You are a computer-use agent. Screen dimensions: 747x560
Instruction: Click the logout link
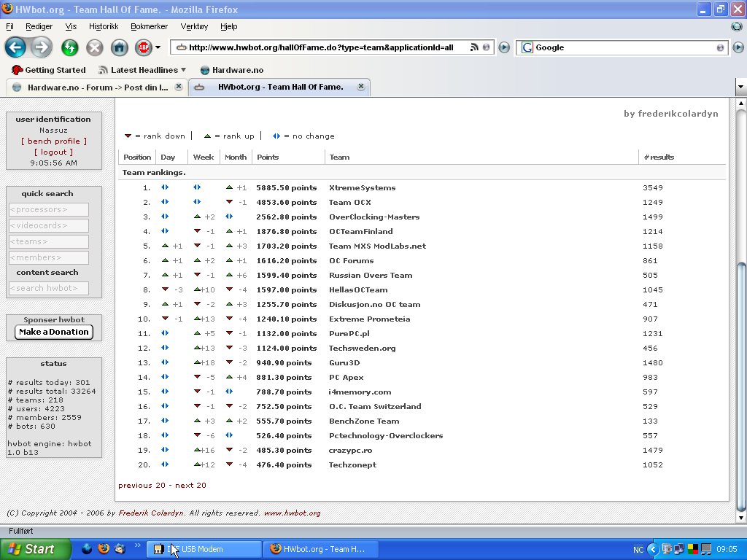coord(54,152)
